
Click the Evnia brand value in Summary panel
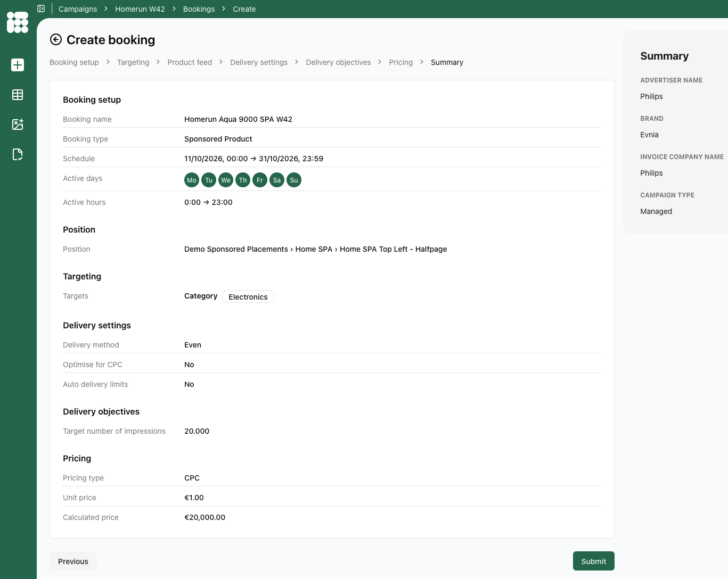[649, 135]
